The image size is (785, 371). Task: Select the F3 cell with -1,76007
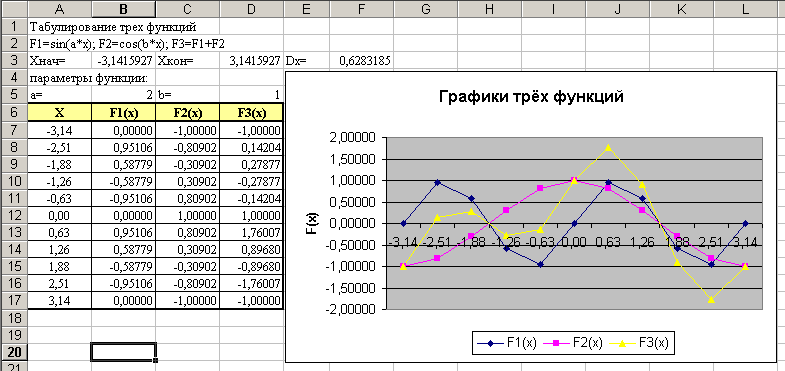(x=252, y=284)
